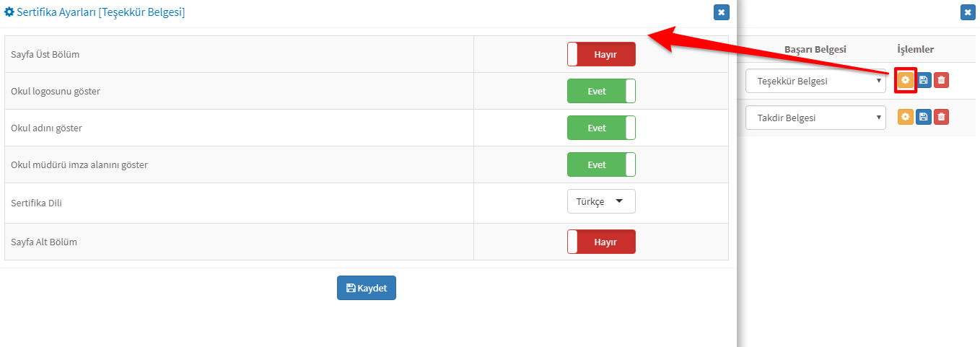The width and height of the screenshot is (980, 347).
Task: Click the Kaydet button
Action: tap(367, 288)
